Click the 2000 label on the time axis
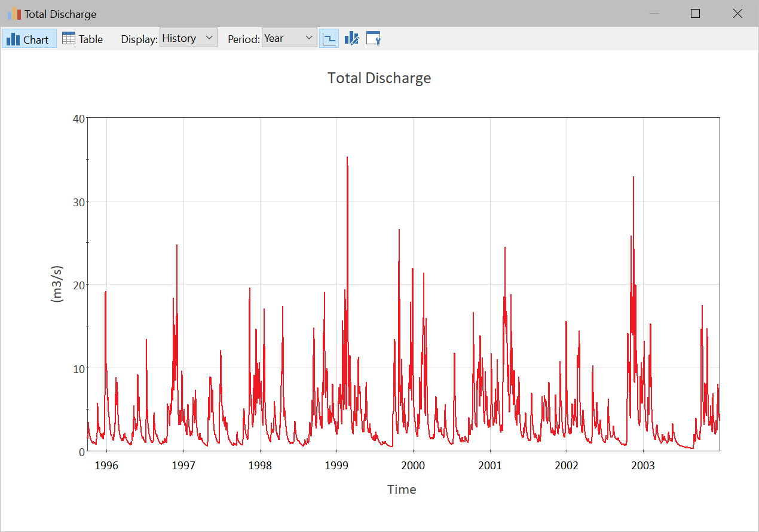Viewport: 759px width, 532px height. [413, 465]
